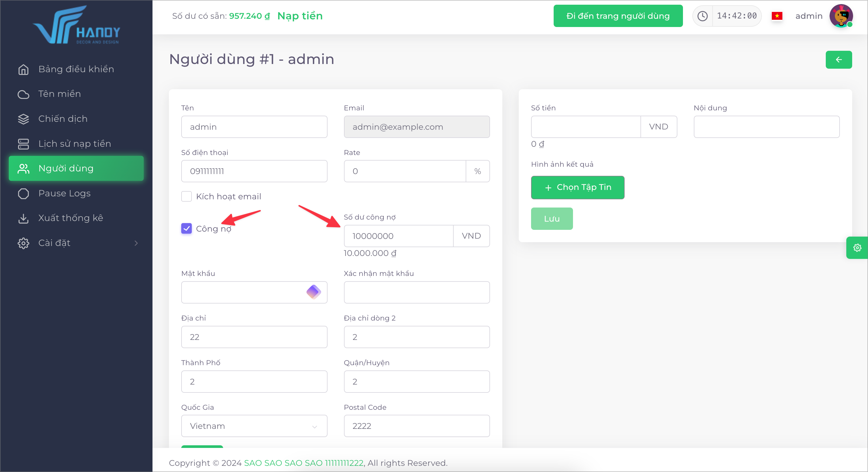Click the Lưu button
868x472 pixels.
click(x=552, y=219)
